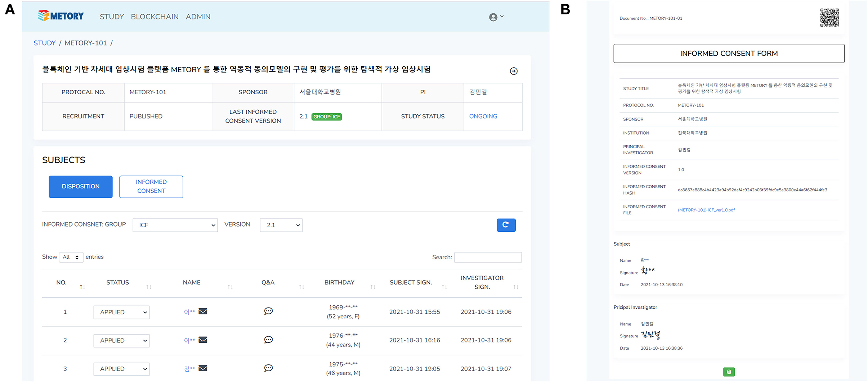Open Q&A chat icon for row 1
The width and height of the screenshot is (868, 382).
[268, 311]
